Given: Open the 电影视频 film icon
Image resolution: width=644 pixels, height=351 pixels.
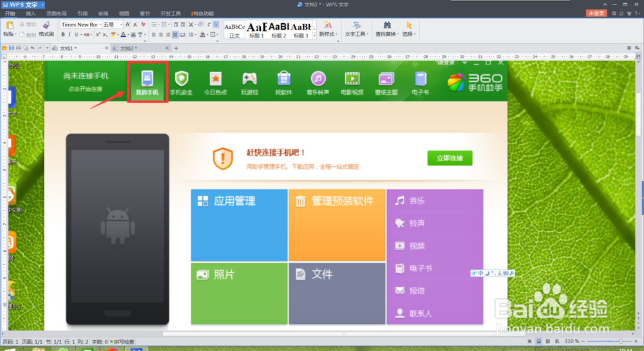Looking at the screenshot, I should pos(352,78).
